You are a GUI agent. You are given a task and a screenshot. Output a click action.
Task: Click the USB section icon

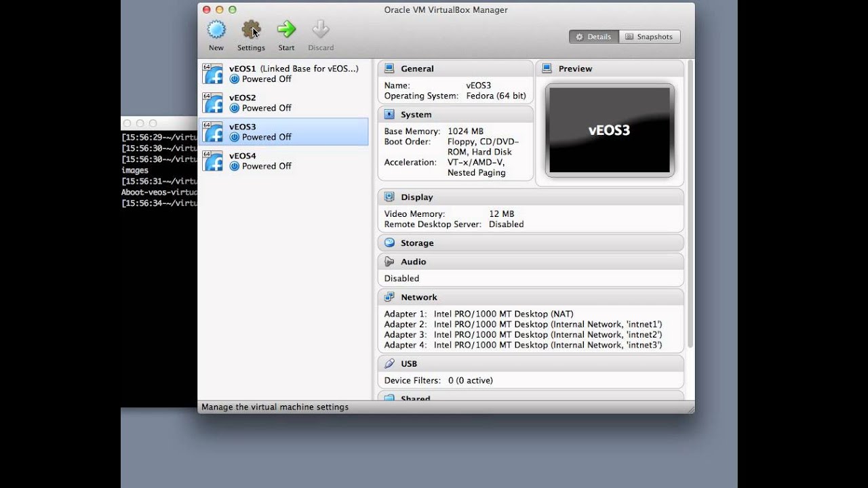(x=389, y=363)
